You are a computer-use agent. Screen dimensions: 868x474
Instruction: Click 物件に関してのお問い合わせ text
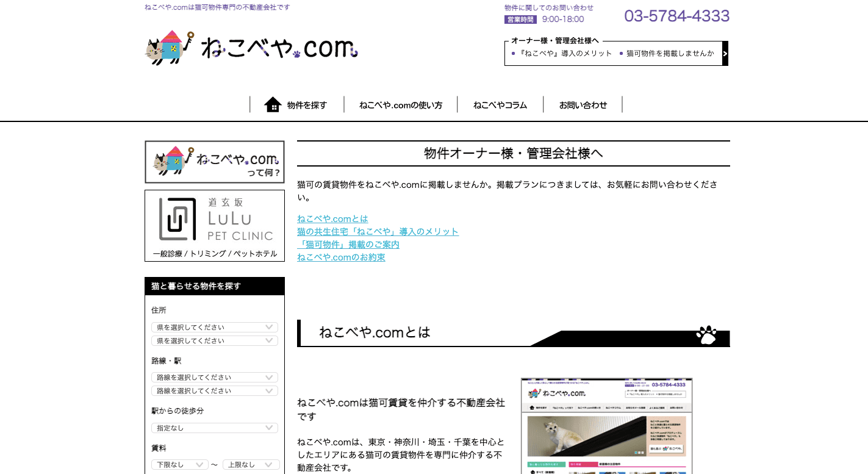(x=549, y=8)
